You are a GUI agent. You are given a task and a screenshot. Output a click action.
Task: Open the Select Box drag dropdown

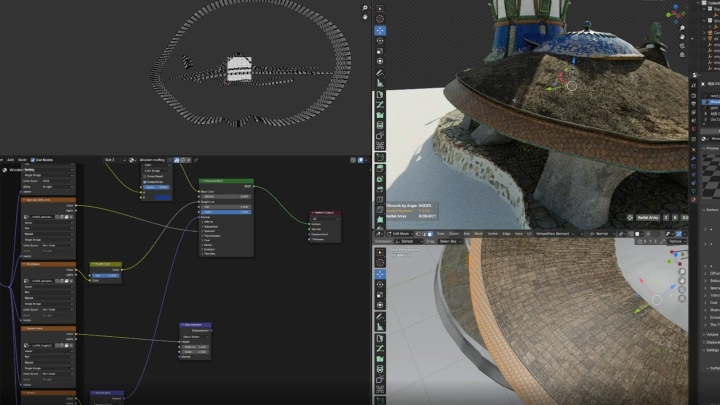point(447,241)
